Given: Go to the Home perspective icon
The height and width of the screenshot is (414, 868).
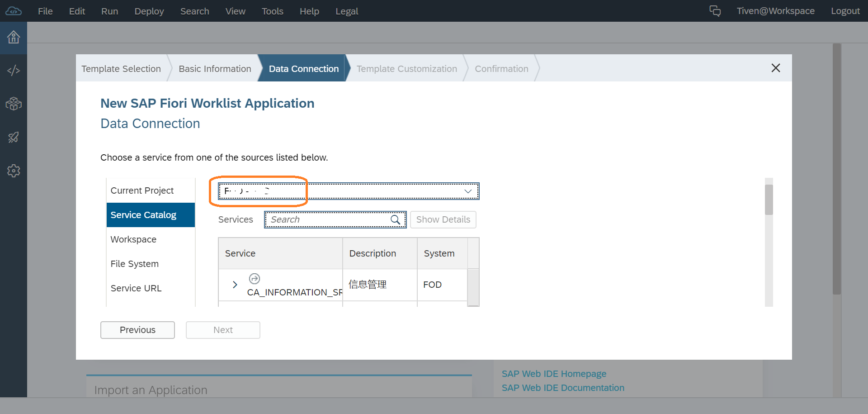Looking at the screenshot, I should coord(14,37).
